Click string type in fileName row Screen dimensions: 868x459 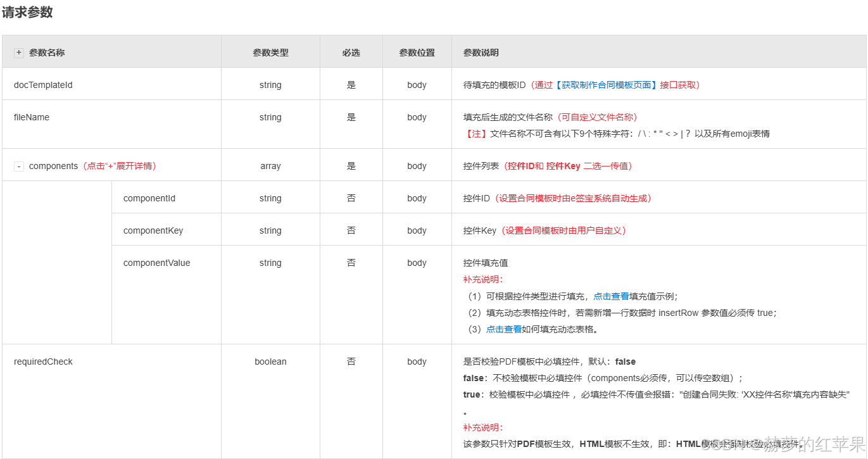270,117
